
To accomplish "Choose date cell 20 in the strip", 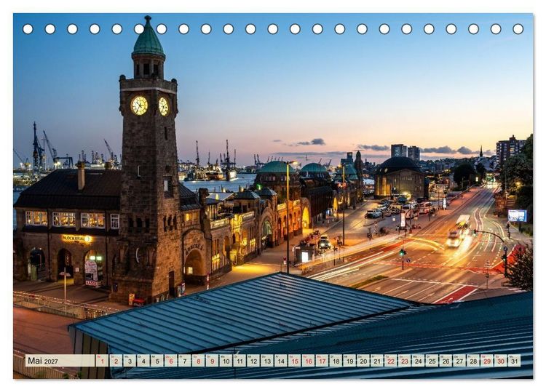I will [x=363, y=361].
